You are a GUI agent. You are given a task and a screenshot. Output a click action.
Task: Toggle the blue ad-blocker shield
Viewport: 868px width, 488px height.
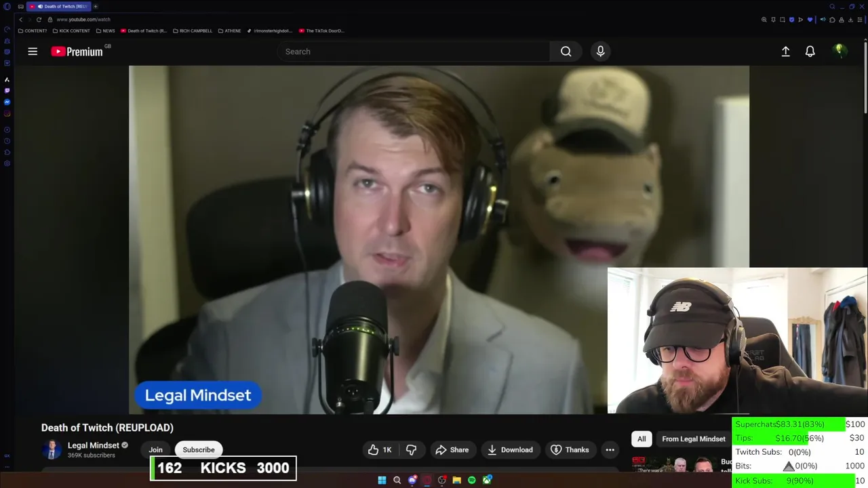(791, 20)
